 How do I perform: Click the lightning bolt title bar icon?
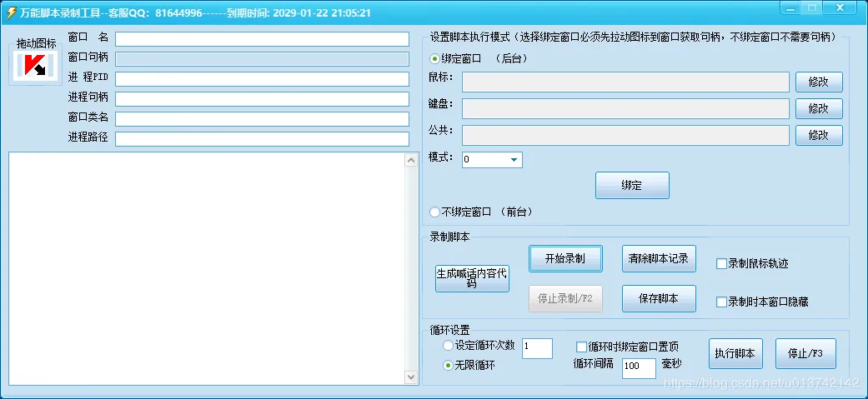11,12
